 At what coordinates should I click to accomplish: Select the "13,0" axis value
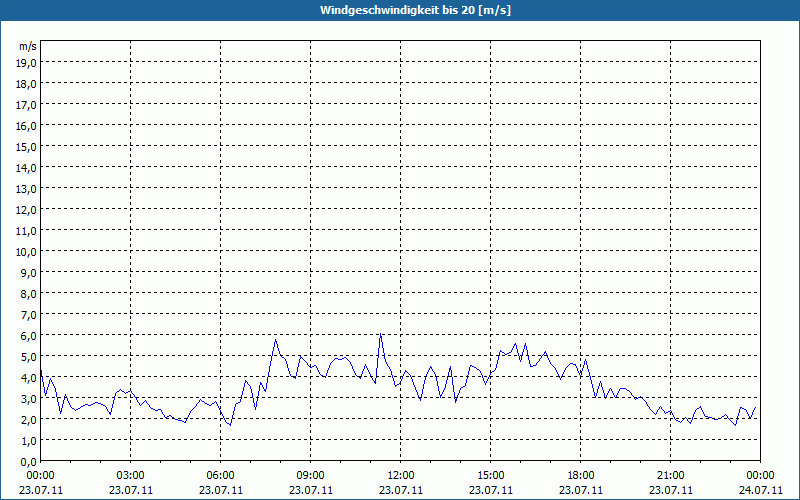pos(26,189)
